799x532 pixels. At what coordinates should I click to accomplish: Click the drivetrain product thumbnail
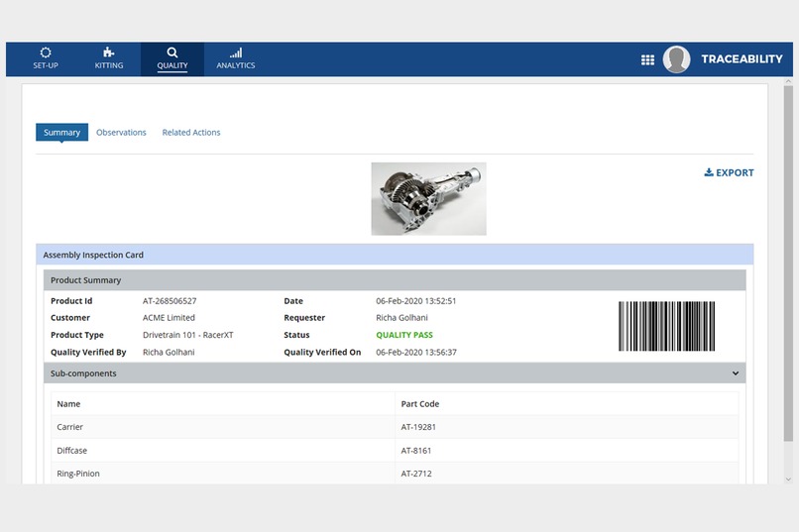pyautogui.click(x=428, y=199)
